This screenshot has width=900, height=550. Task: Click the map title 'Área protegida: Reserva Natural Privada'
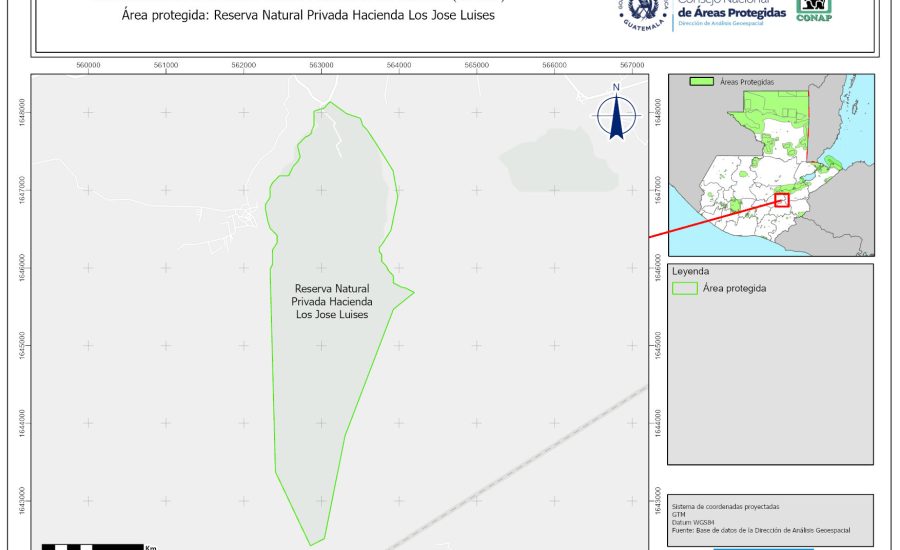pyautogui.click(x=308, y=16)
